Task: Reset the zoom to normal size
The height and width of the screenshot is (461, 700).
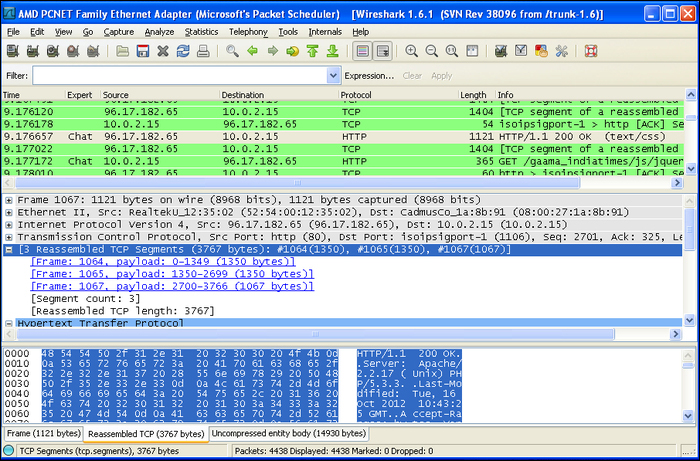Action: pos(452,51)
